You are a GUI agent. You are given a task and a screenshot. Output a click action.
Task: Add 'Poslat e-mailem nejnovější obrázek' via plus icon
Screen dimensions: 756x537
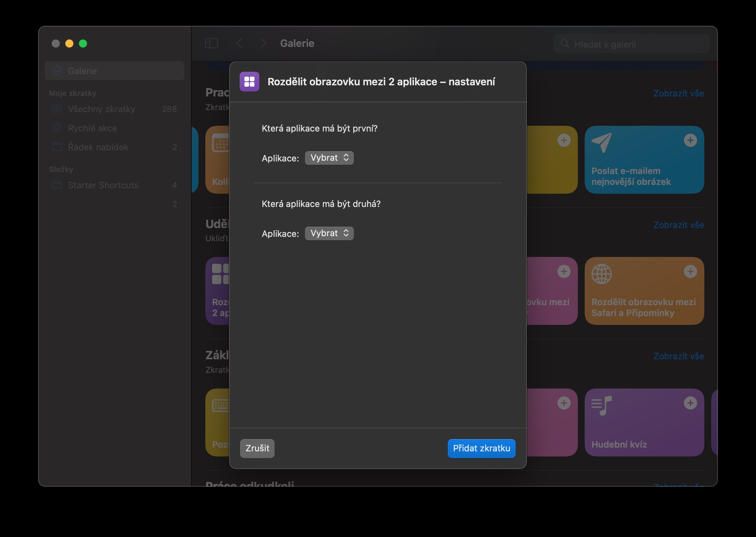click(x=690, y=140)
